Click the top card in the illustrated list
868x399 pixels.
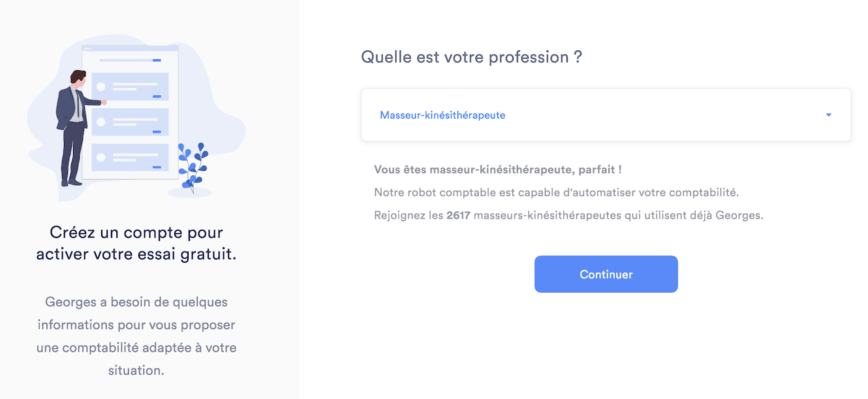point(131,87)
